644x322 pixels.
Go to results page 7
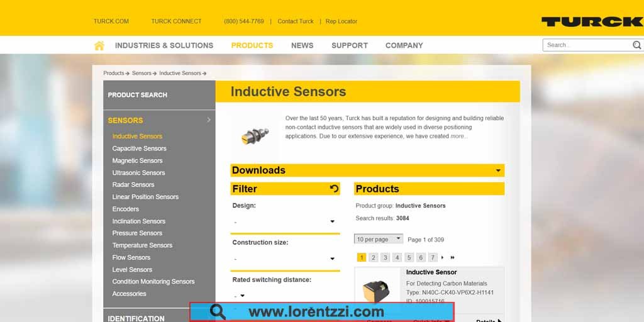(x=433, y=257)
